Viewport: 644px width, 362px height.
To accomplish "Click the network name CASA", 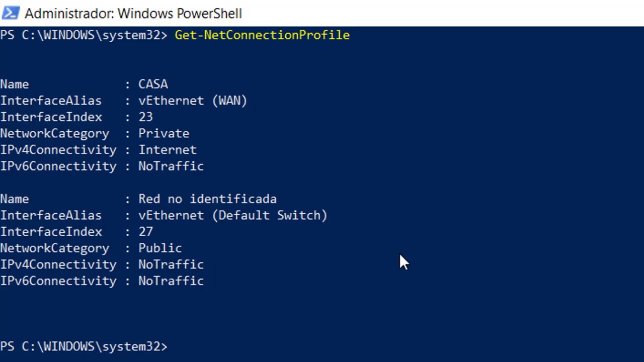I will click(x=153, y=84).
